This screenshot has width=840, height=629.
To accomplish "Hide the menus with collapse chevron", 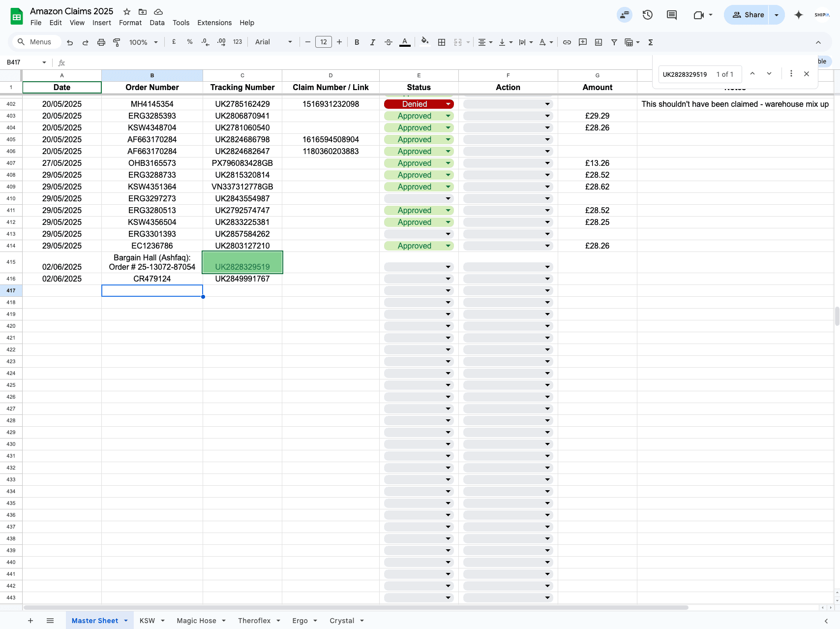I will click(818, 42).
